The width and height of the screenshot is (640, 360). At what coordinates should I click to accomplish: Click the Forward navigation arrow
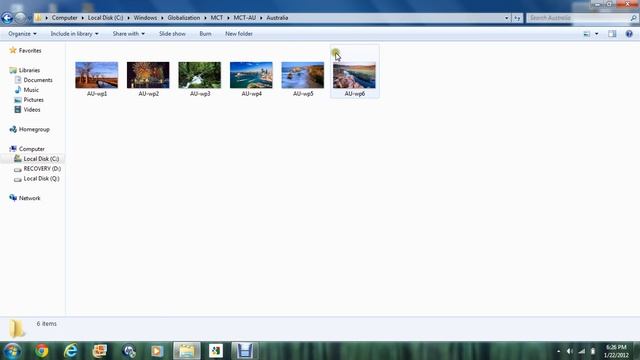tap(20, 18)
